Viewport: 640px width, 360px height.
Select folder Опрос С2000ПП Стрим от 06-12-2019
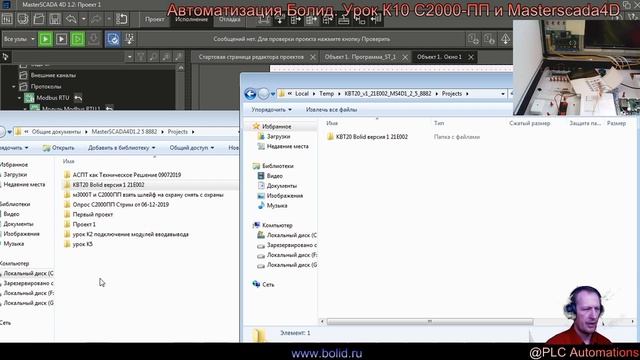pyautogui.click(x=120, y=204)
